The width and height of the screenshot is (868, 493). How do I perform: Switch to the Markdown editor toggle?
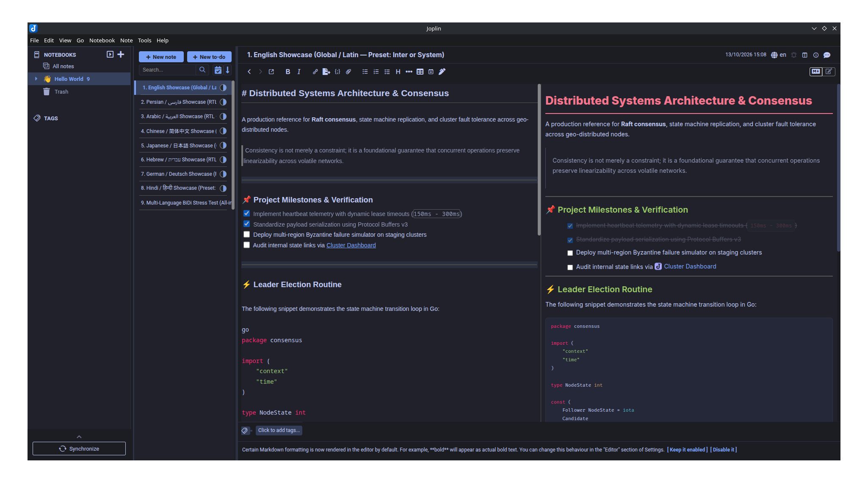tap(816, 72)
